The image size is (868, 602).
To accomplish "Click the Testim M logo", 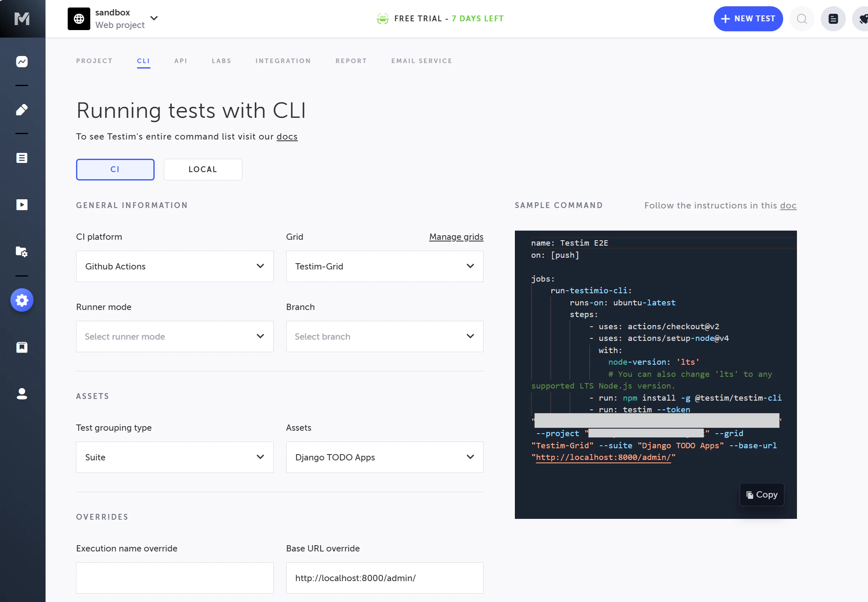I will click(22, 18).
